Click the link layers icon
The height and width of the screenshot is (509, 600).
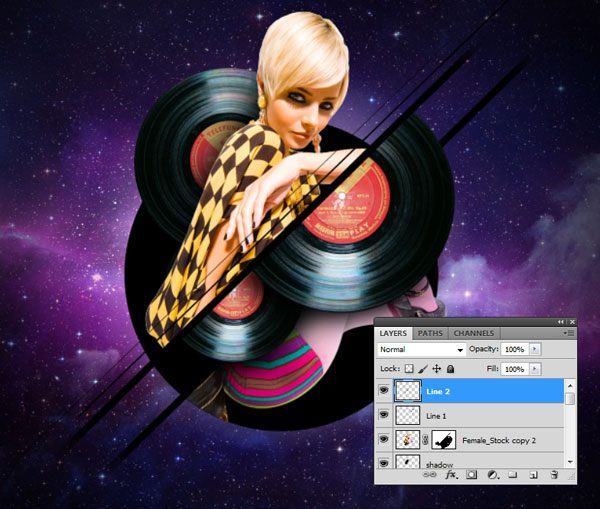[x=430, y=475]
